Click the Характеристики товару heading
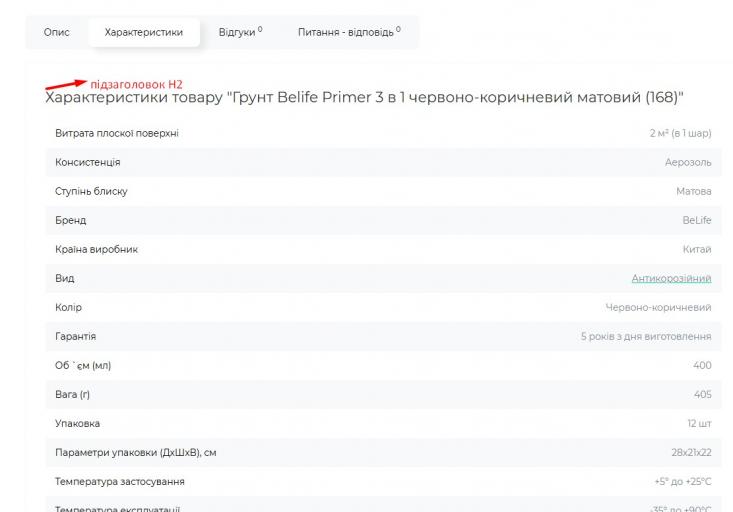 [364, 97]
